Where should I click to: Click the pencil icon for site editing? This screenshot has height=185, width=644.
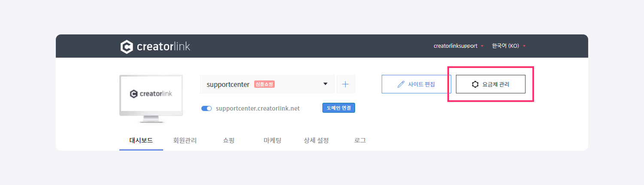(401, 84)
